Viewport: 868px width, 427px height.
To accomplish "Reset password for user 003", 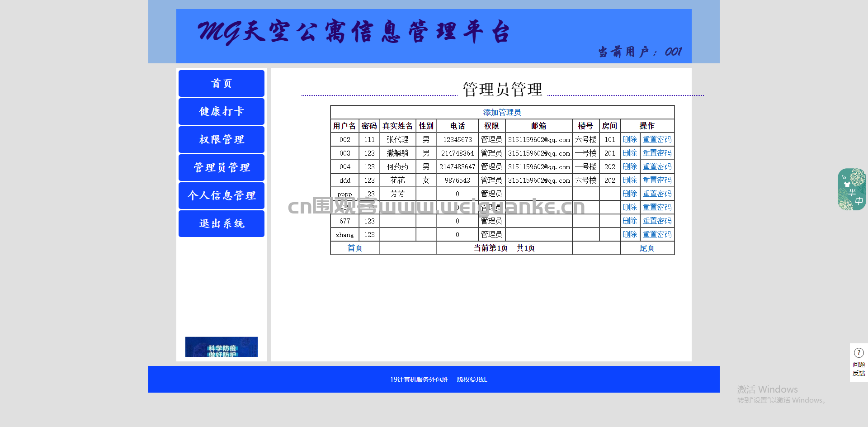I will 657,153.
